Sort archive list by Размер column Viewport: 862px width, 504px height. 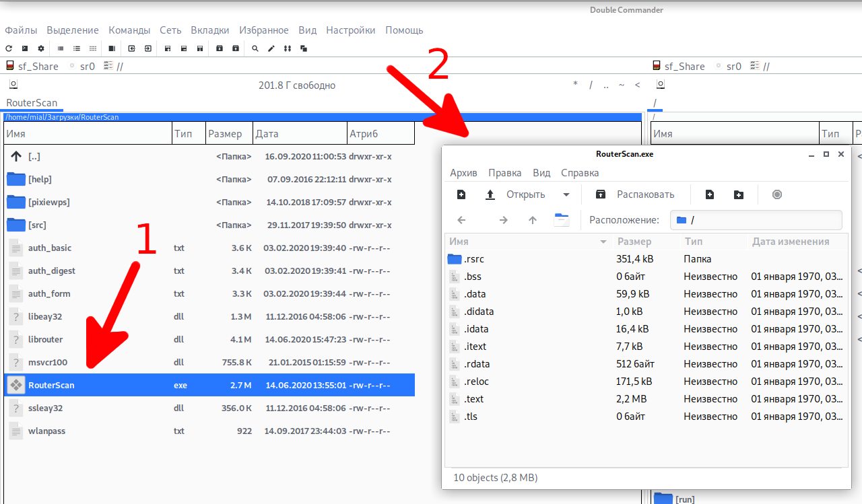click(645, 242)
